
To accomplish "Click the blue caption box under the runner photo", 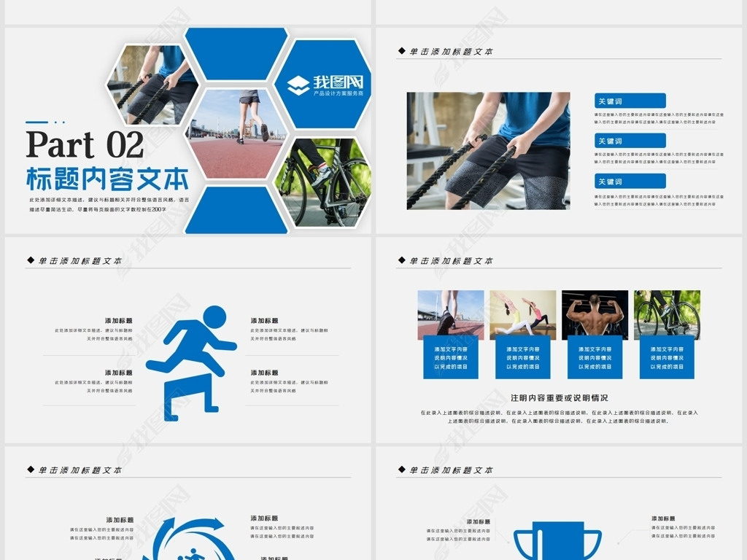I will (x=451, y=357).
